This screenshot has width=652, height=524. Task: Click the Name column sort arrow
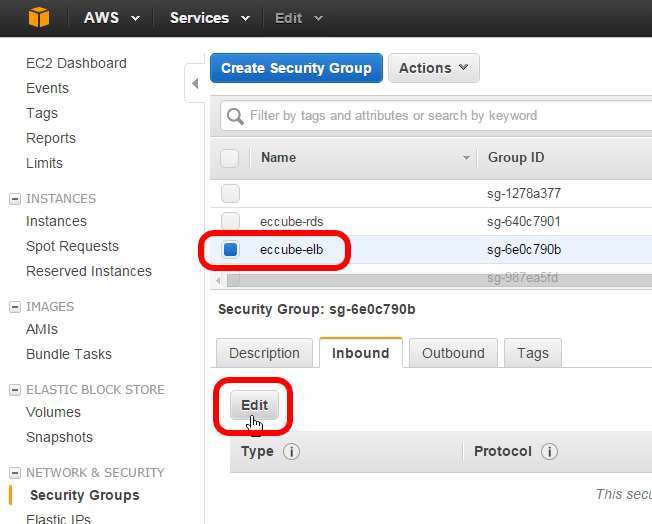click(x=466, y=158)
